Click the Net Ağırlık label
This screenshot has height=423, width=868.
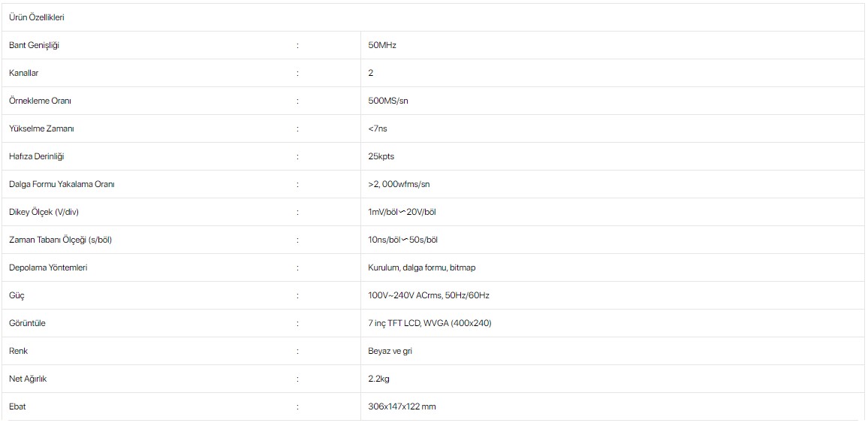point(32,379)
